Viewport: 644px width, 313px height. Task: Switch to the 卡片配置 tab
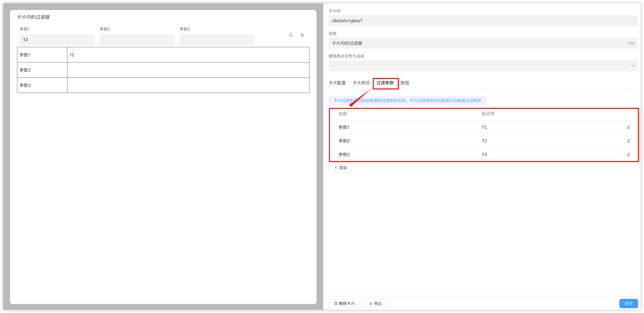pyautogui.click(x=337, y=83)
